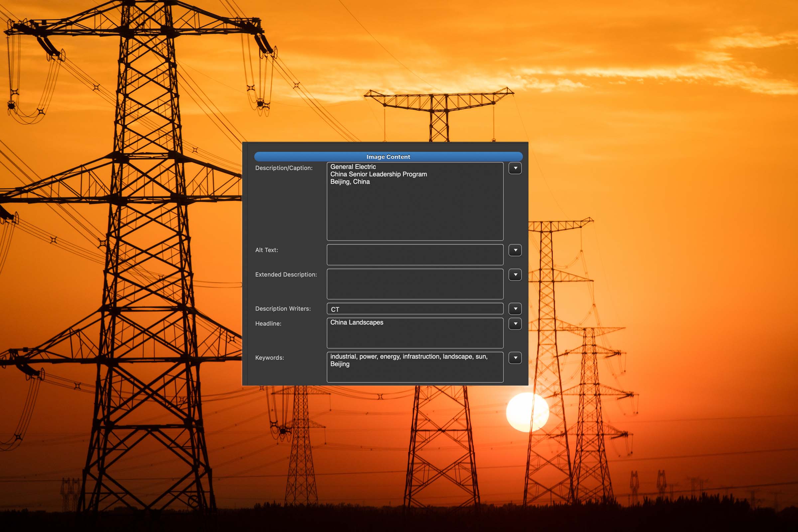
Task: Click the 'Description/Caption:' field label
Action: [x=284, y=168]
